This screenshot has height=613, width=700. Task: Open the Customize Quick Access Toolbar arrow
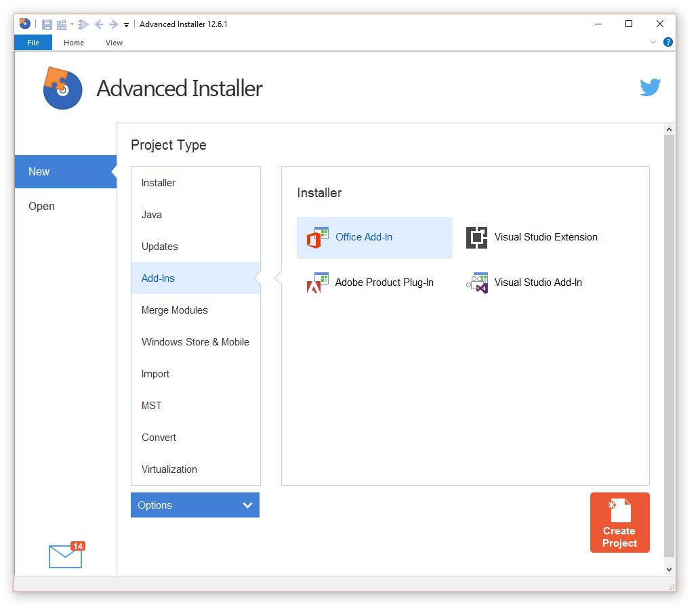126,25
